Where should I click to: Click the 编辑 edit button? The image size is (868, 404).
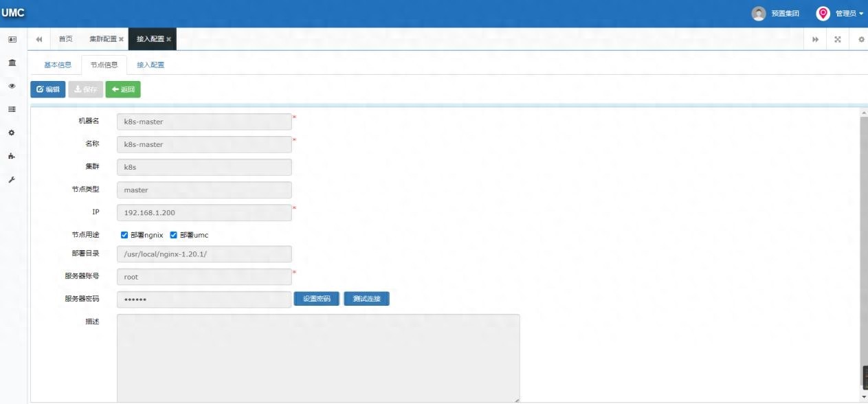48,89
